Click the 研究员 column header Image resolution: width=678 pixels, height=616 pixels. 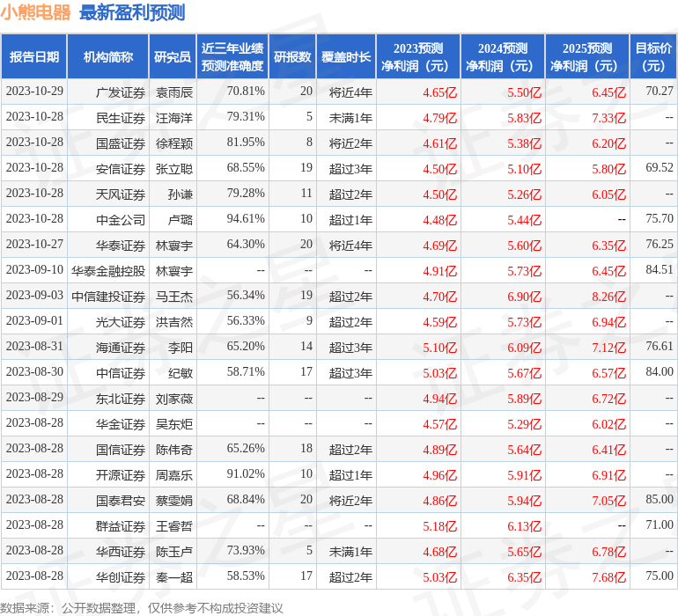(173, 56)
